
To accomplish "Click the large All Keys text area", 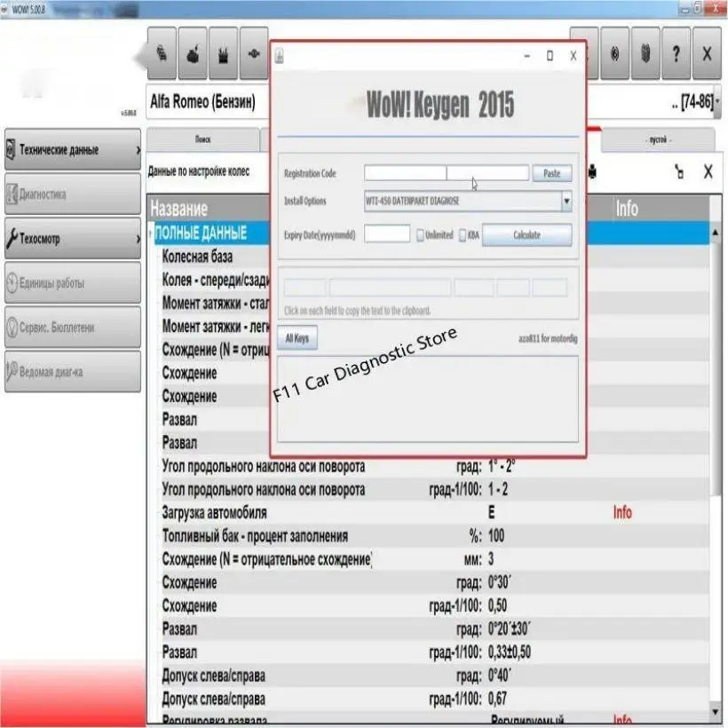I will (x=428, y=400).
